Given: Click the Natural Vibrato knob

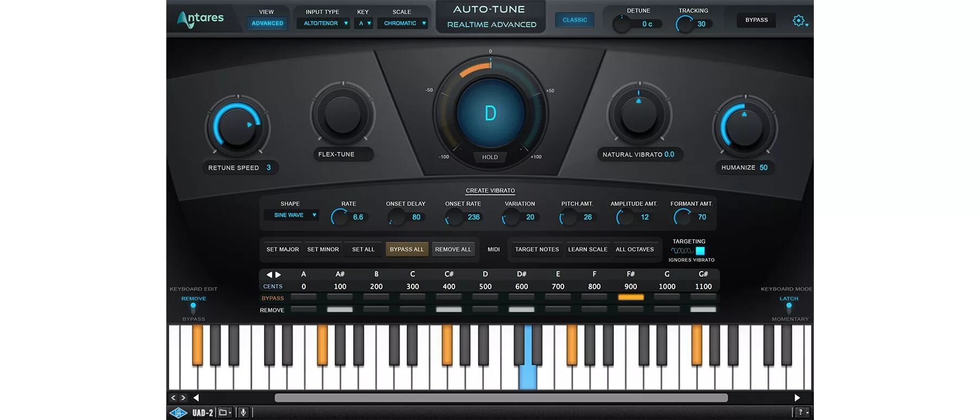Looking at the screenshot, I should [x=639, y=115].
